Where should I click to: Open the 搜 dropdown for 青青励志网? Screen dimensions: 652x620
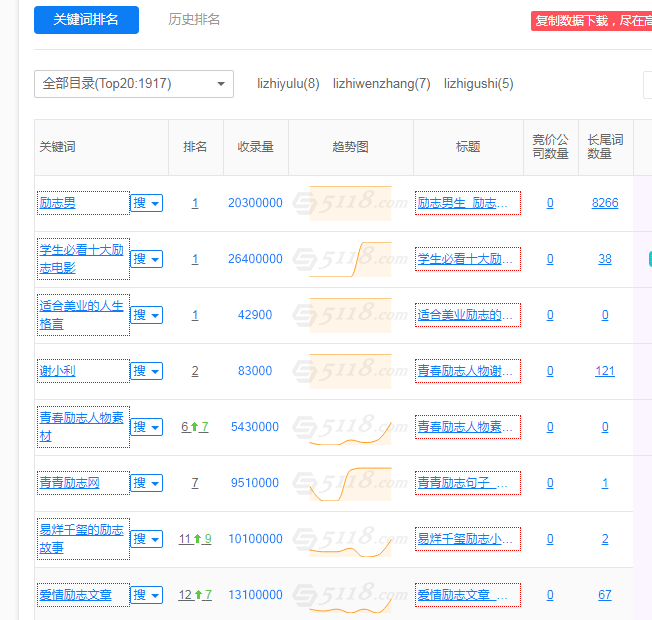(146, 483)
